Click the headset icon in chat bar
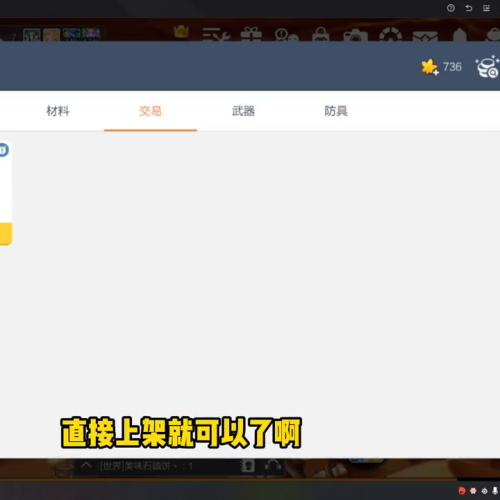 pos(273,465)
